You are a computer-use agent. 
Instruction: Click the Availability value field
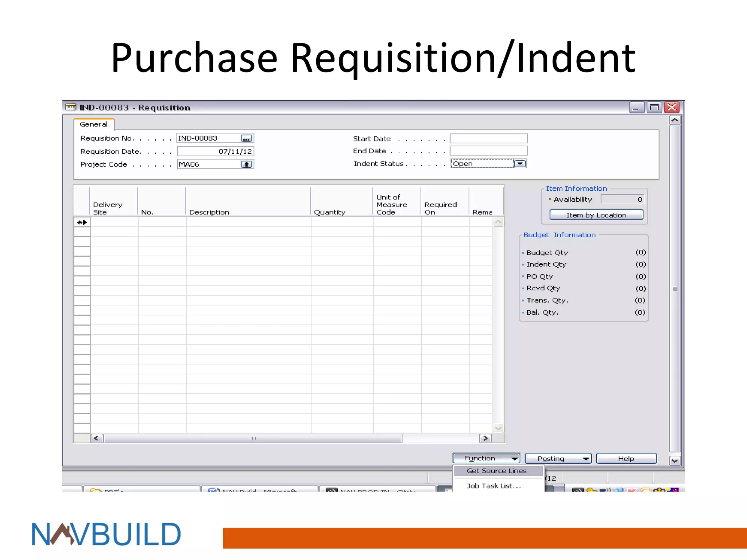[x=623, y=199]
